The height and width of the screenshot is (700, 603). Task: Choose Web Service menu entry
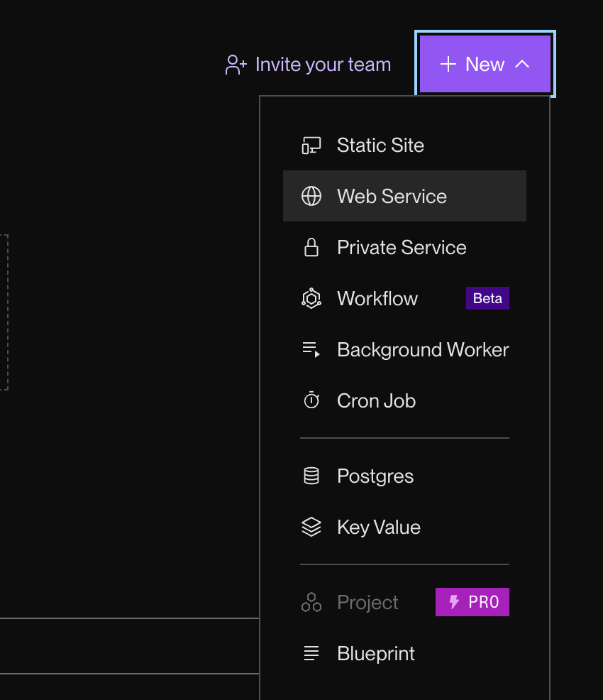(404, 196)
